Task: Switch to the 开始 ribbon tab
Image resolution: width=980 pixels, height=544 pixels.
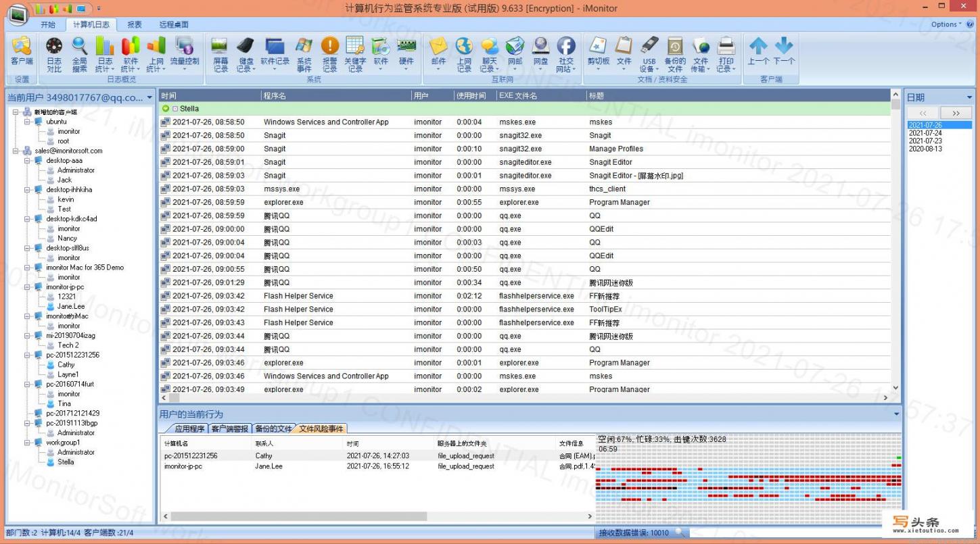Action: (x=48, y=24)
